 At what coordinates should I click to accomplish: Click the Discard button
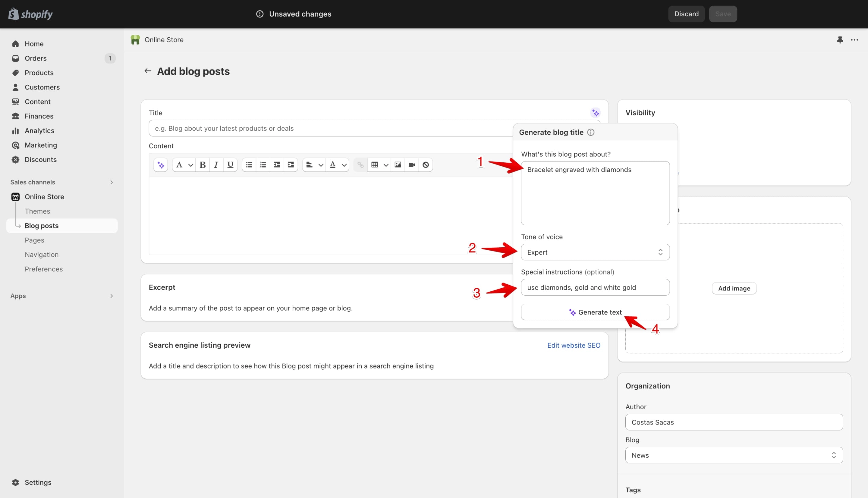(x=686, y=14)
